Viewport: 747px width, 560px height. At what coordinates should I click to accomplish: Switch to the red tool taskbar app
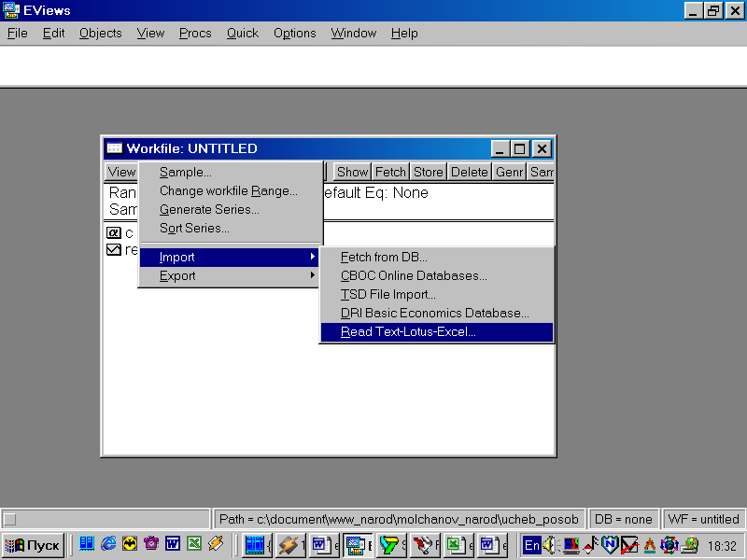pyautogui.click(x=425, y=545)
